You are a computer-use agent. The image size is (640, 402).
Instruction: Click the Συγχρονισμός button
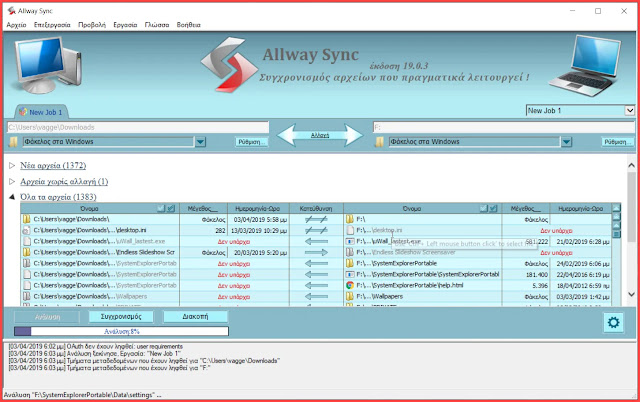tap(121, 317)
